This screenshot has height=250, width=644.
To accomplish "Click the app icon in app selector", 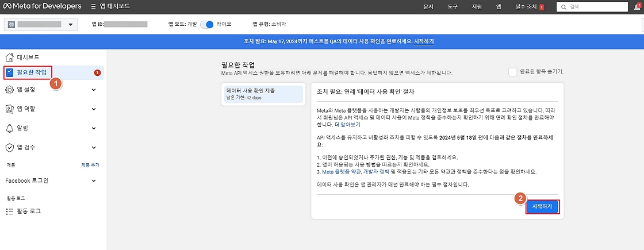I will click(11, 24).
